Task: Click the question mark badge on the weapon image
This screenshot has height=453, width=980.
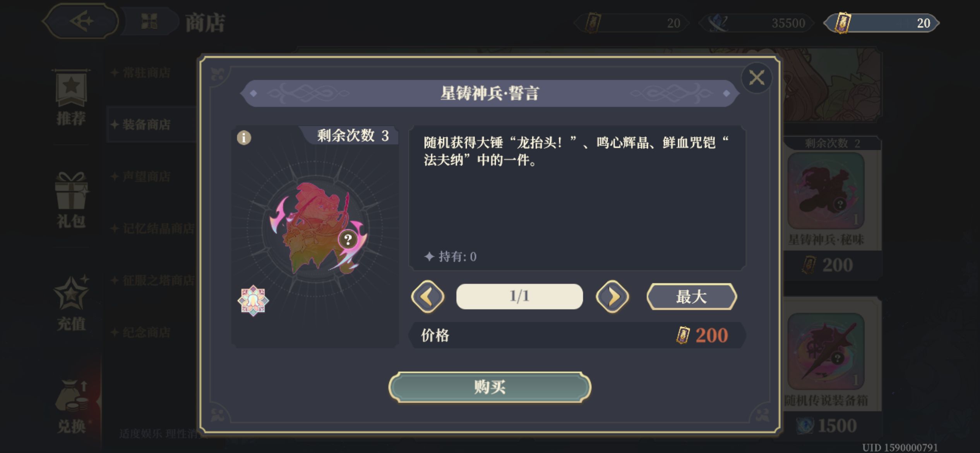Action: [x=348, y=239]
